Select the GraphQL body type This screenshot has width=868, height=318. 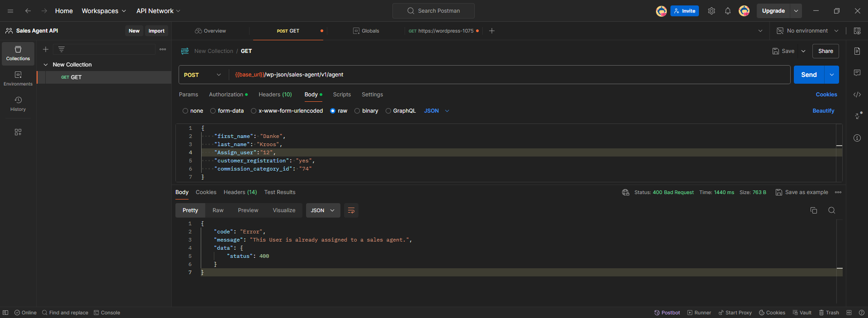pyautogui.click(x=388, y=111)
